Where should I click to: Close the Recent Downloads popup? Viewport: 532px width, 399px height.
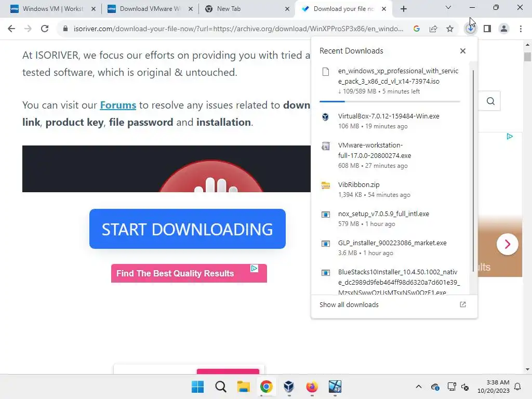[x=463, y=51]
